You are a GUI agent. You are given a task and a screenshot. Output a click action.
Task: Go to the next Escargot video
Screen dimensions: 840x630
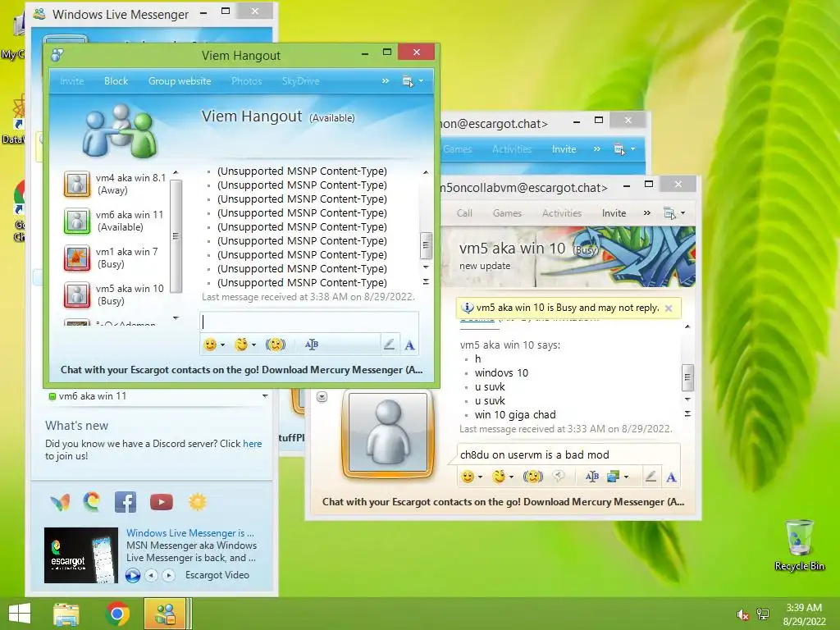pyautogui.click(x=169, y=575)
